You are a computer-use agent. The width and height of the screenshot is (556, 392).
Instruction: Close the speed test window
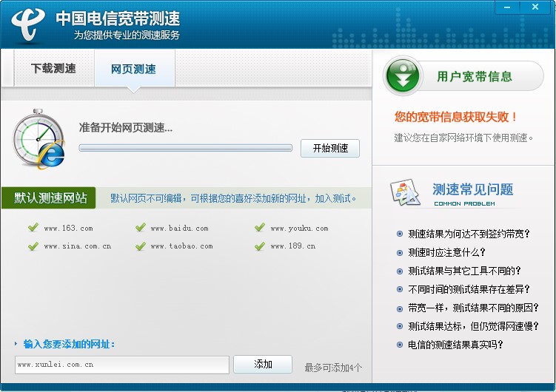[x=535, y=7]
